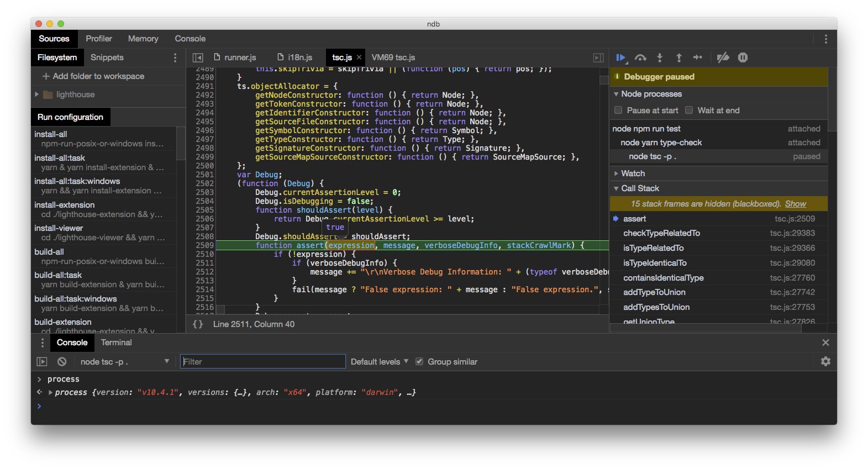
Task: Click line number 2509 gutter
Action: pyautogui.click(x=204, y=245)
